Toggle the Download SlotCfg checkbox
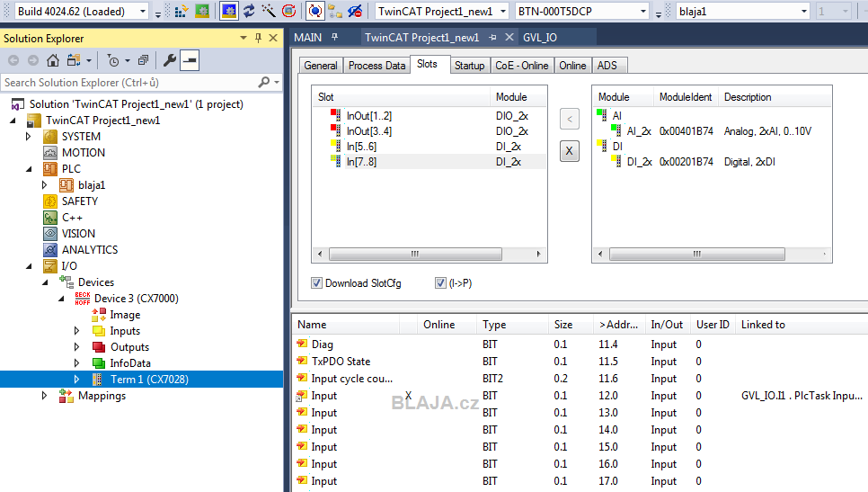 click(x=316, y=283)
